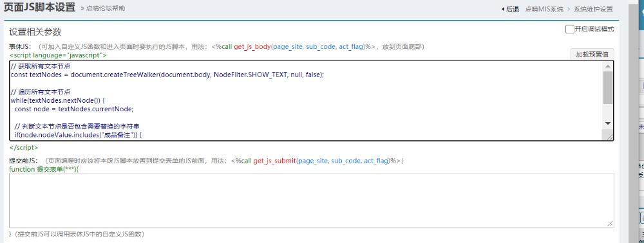The image size is (644, 243).
Task: Open the 点睛MIS系统 breadcrumb
Action: pos(544,9)
